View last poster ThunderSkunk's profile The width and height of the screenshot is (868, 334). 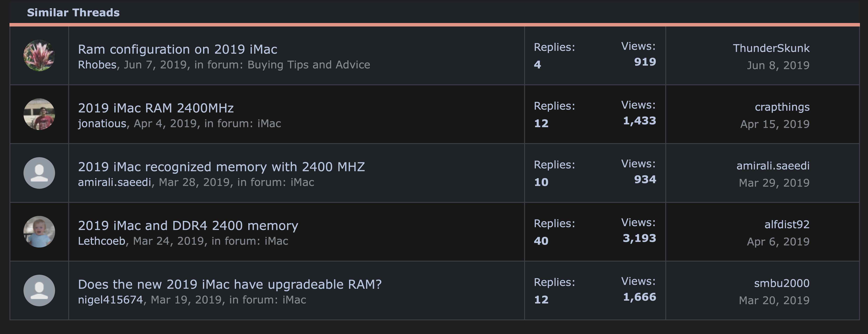[x=771, y=48]
